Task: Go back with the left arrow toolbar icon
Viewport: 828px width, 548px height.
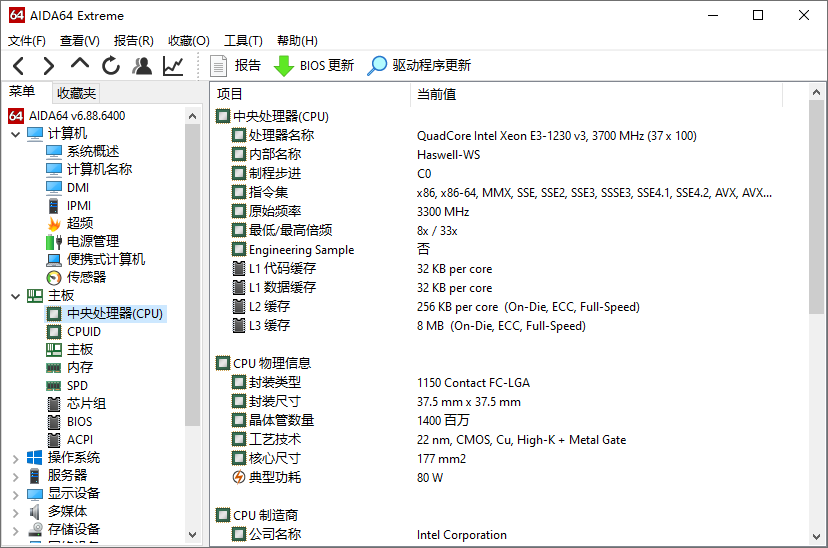Action: pos(18,66)
